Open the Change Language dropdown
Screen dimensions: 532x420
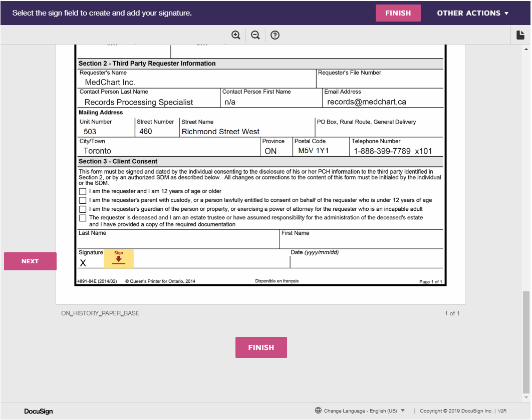tap(364, 410)
